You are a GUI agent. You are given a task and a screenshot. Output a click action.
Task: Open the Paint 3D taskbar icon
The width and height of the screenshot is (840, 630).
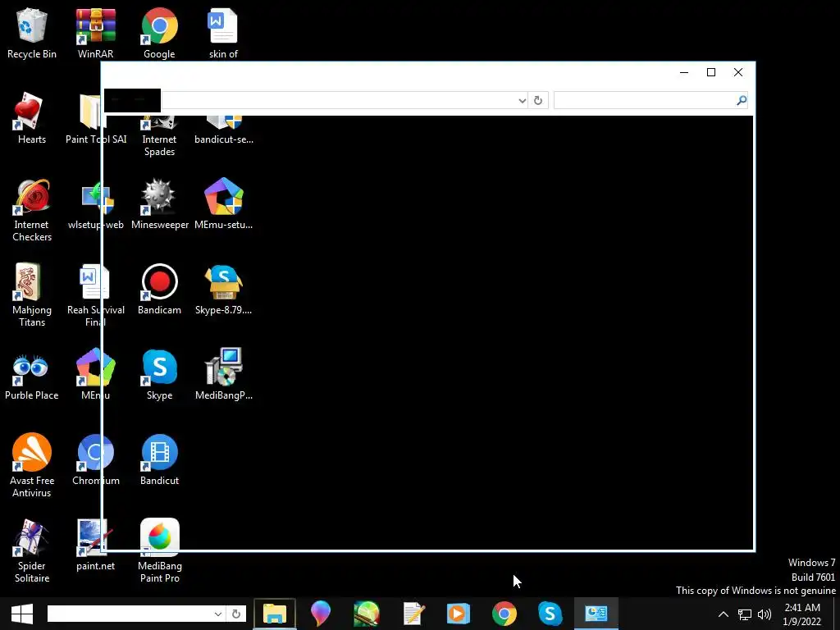tap(321, 614)
